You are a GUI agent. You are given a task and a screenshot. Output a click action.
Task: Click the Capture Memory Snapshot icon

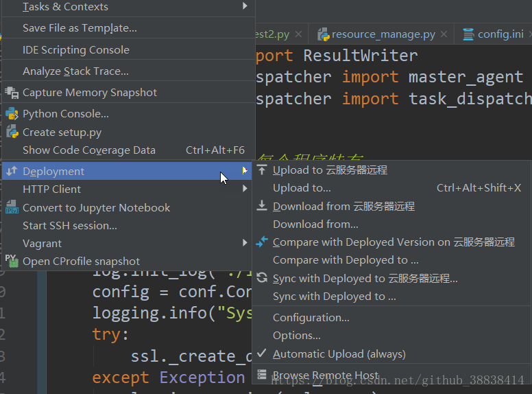pos(12,93)
